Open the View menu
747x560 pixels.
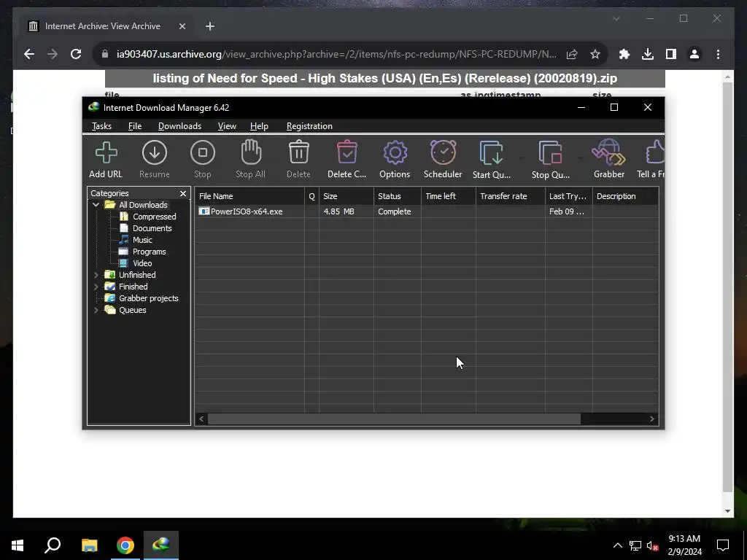coord(227,126)
